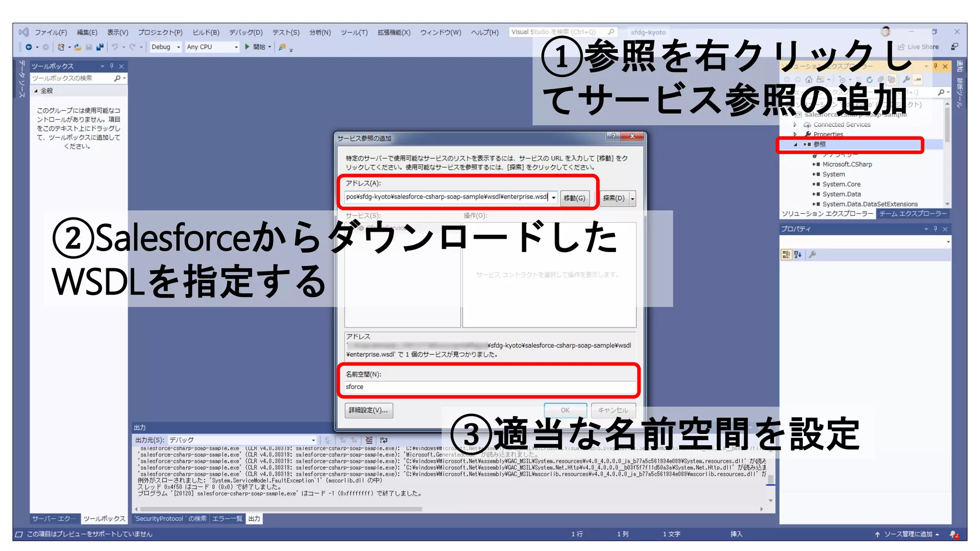Open the プロジェクト(P) menu
The width and height of the screenshot is (980, 551).
(x=160, y=33)
